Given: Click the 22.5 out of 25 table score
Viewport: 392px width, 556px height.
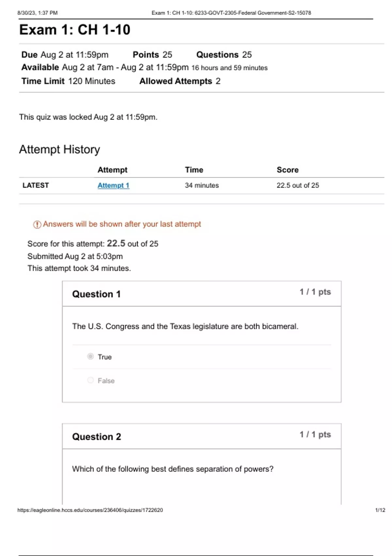Looking at the screenshot, I should 298,185.
